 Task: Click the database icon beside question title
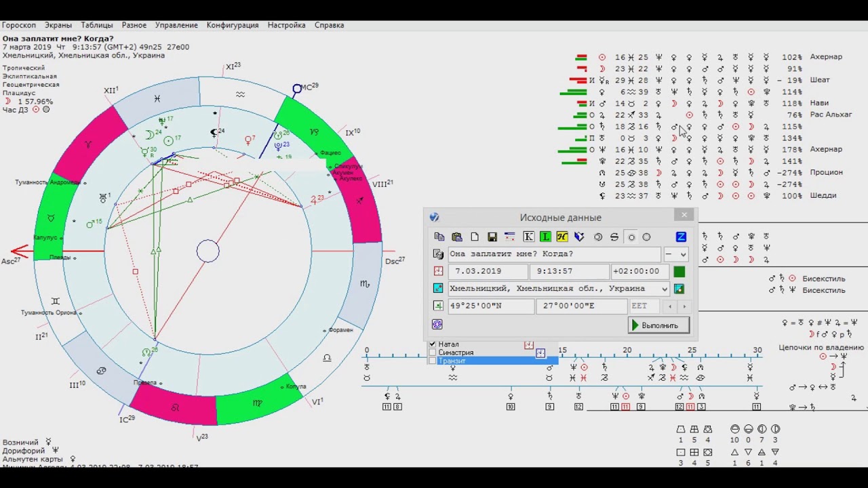click(438, 254)
